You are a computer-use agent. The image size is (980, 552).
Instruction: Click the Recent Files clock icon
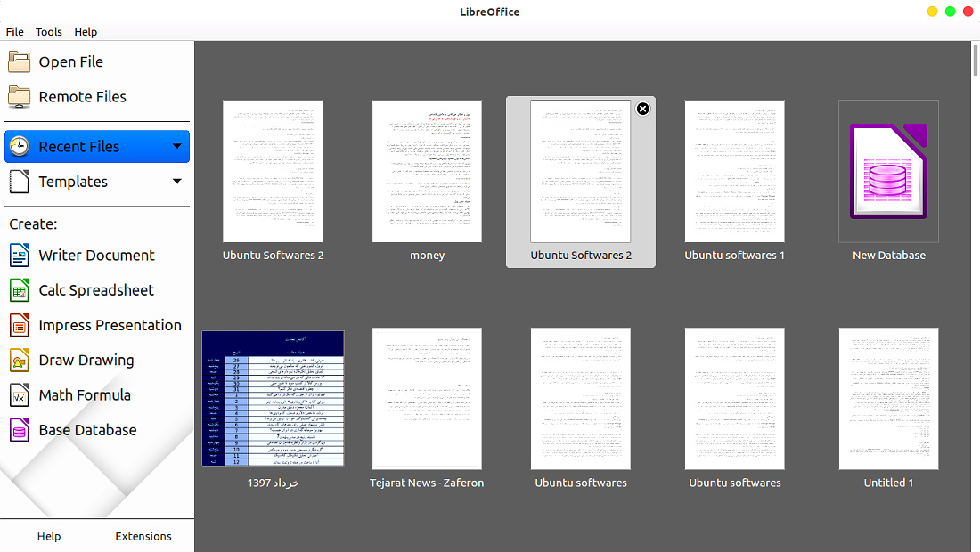20,146
